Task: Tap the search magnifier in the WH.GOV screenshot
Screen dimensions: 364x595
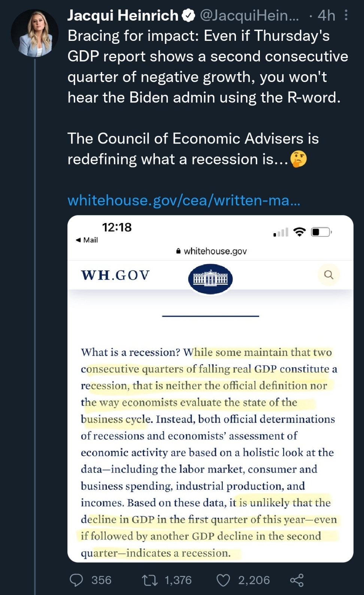Action: click(328, 275)
